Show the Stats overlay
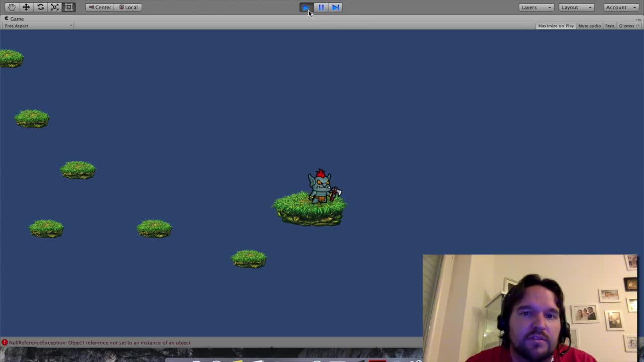 click(x=610, y=26)
